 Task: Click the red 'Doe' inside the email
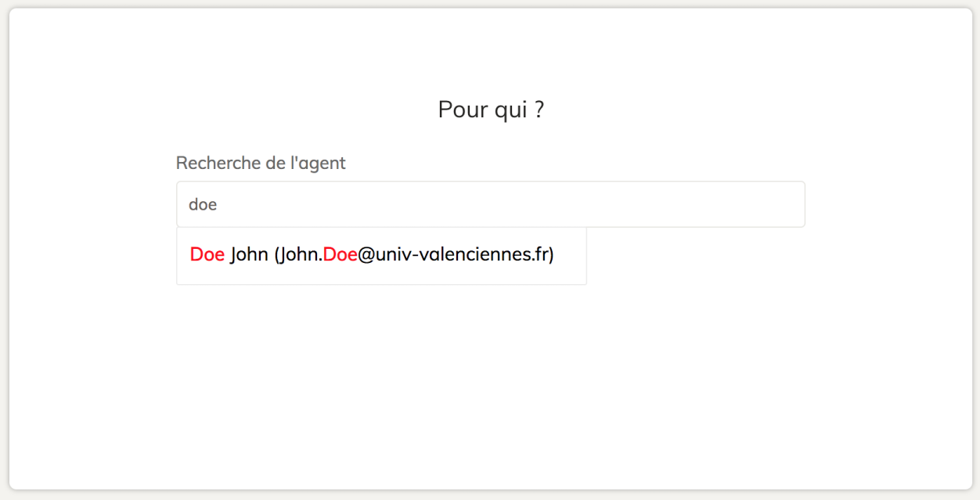(x=340, y=255)
